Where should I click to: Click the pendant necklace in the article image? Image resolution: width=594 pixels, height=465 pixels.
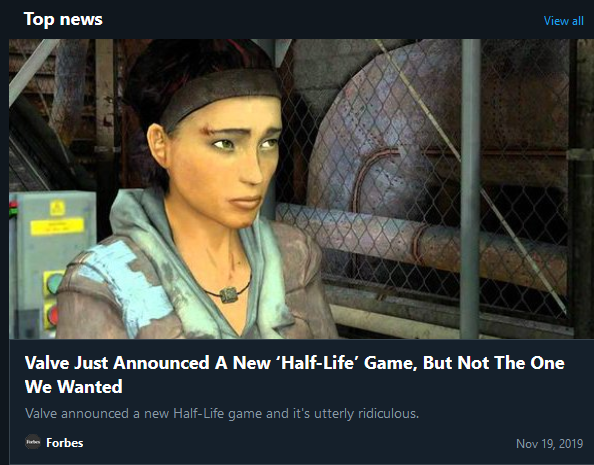[x=228, y=294]
